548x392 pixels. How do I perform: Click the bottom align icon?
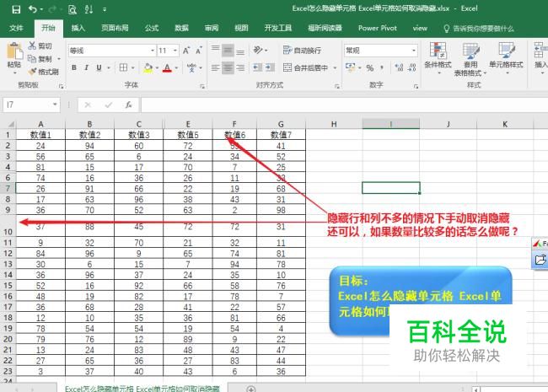tap(240, 51)
